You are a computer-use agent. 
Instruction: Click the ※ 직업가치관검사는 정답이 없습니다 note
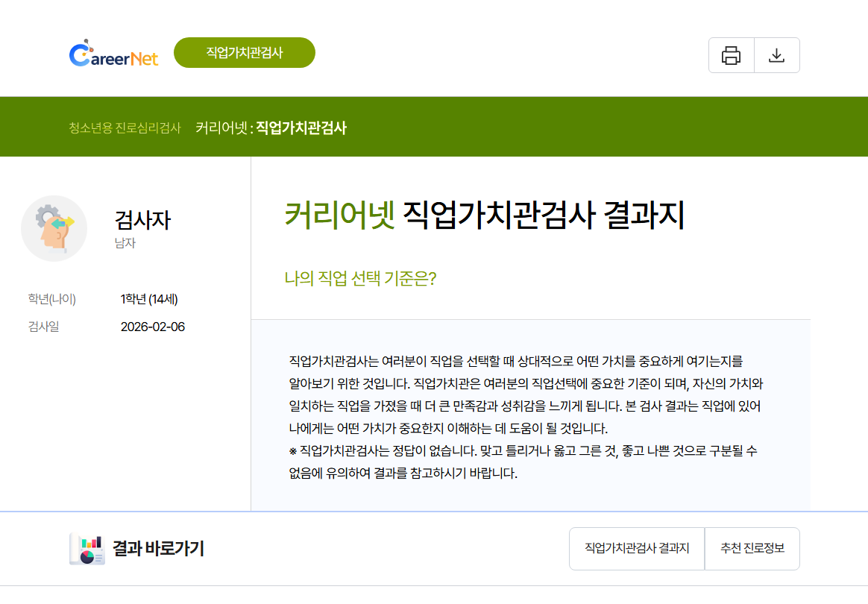click(x=523, y=462)
